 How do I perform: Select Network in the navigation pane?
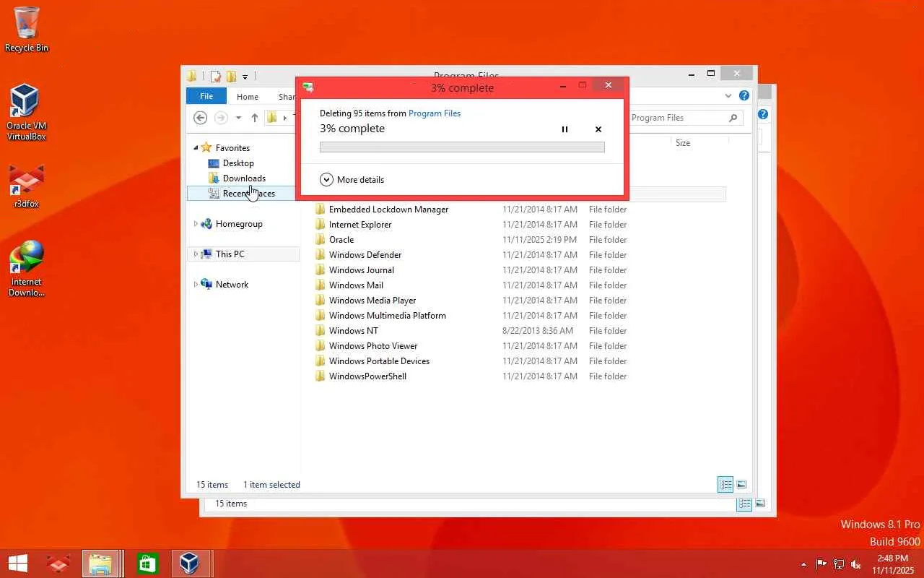[232, 285]
